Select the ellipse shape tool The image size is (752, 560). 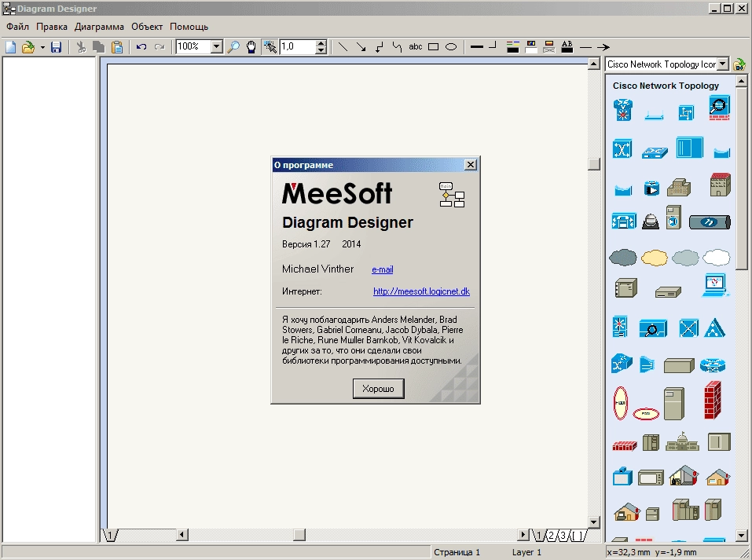(451, 47)
